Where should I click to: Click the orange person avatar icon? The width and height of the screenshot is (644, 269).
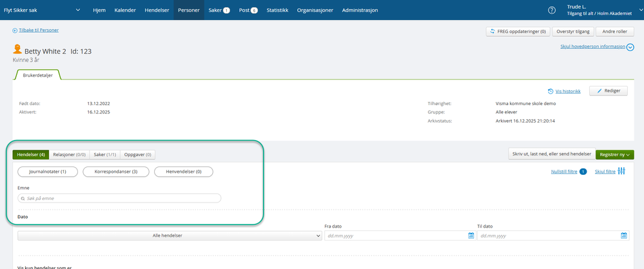17,50
